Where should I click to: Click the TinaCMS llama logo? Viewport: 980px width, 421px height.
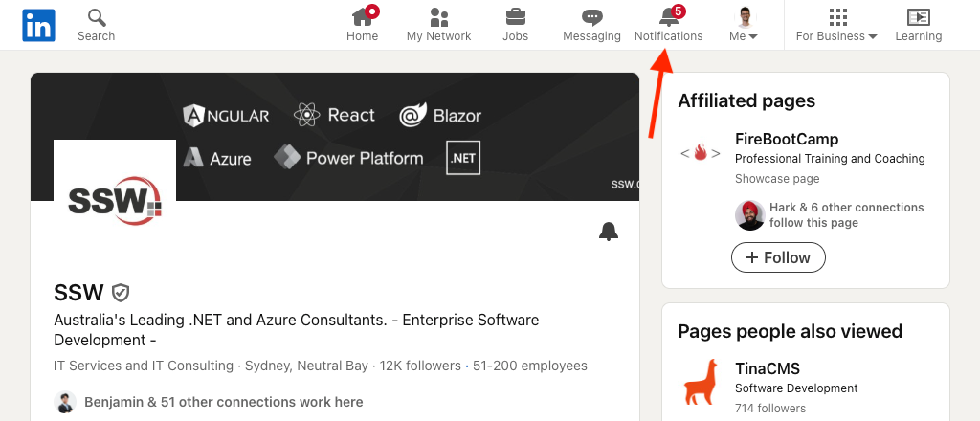click(701, 382)
